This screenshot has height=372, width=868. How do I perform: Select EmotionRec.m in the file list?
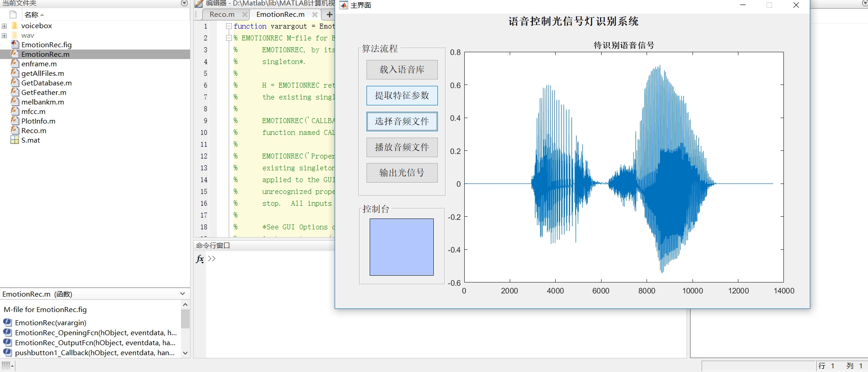click(x=95, y=54)
